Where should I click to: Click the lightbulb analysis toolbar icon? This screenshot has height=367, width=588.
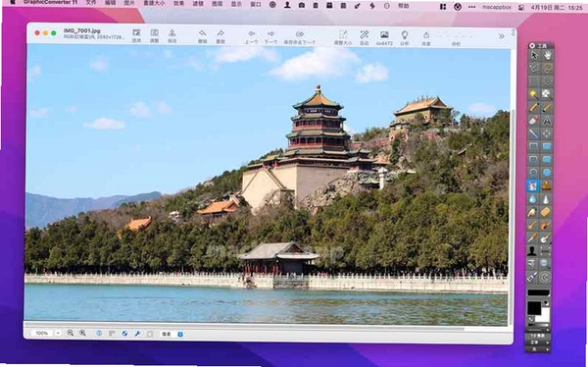coord(404,37)
